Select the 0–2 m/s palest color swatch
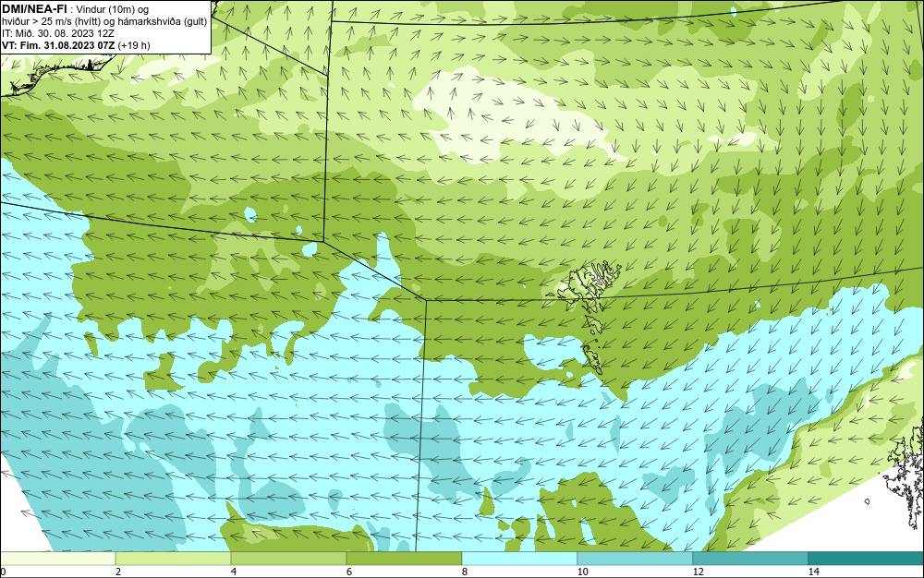924x578 pixels. point(57,558)
